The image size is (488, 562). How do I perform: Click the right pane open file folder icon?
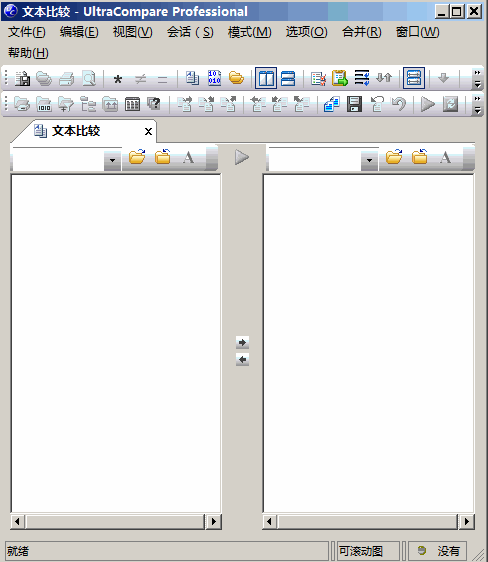(x=394, y=157)
